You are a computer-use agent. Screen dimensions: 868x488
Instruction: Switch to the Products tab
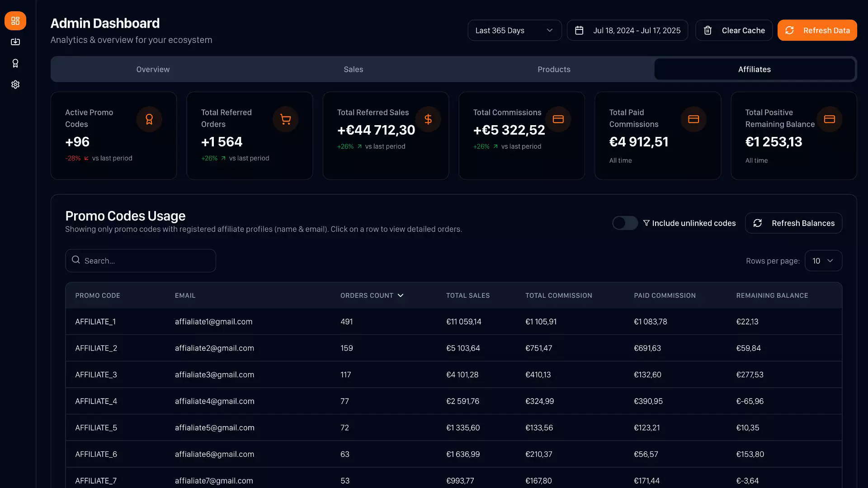(554, 69)
